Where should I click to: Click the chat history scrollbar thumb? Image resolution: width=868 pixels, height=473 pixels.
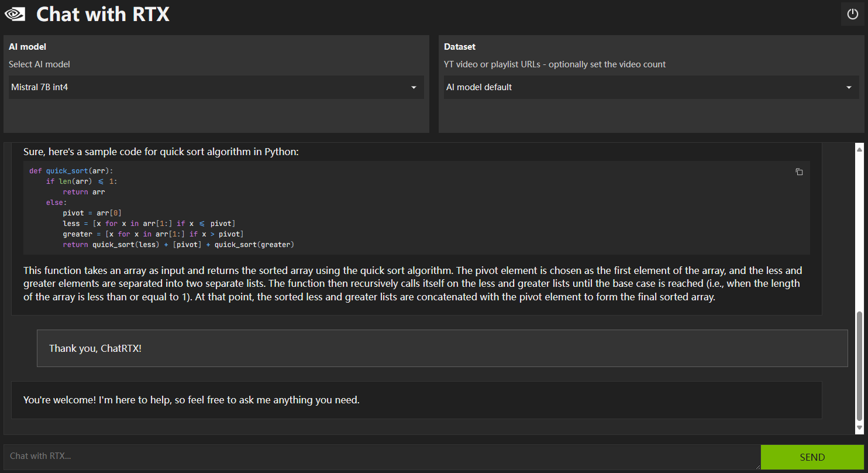pos(859,366)
